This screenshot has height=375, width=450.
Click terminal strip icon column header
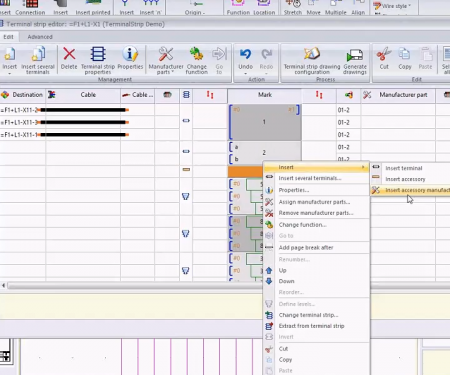pyautogui.click(x=186, y=95)
